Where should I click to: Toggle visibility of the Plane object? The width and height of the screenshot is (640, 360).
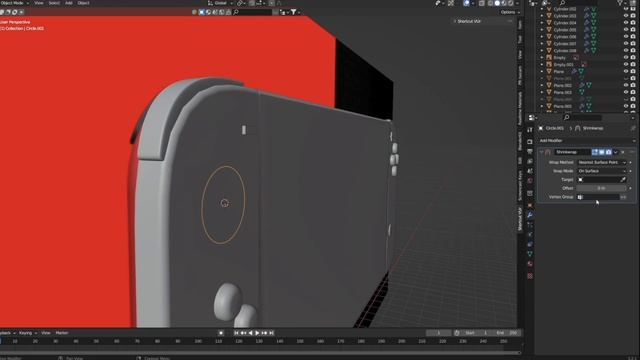[x=626, y=71]
